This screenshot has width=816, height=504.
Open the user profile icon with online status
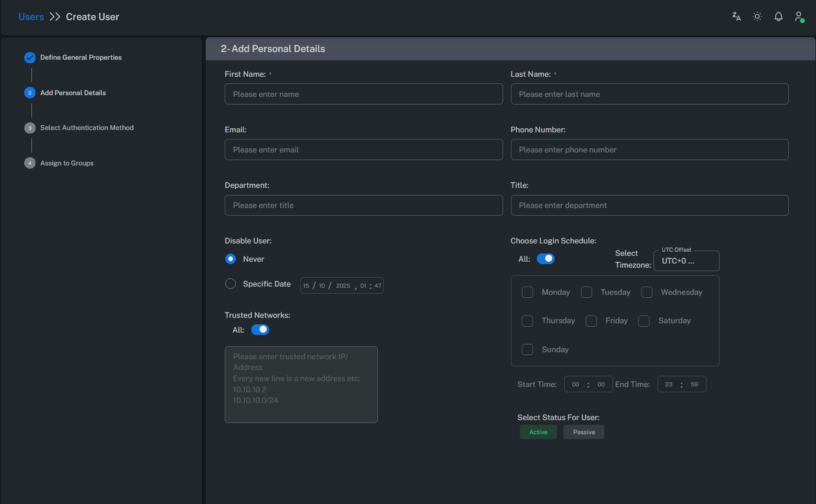click(x=798, y=17)
